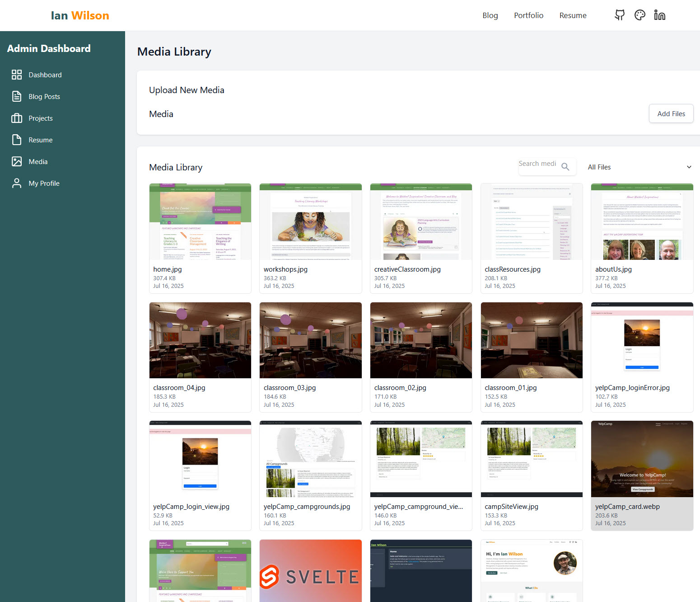
Task: Open the home.jpg thumbnail
Action: 200,221
